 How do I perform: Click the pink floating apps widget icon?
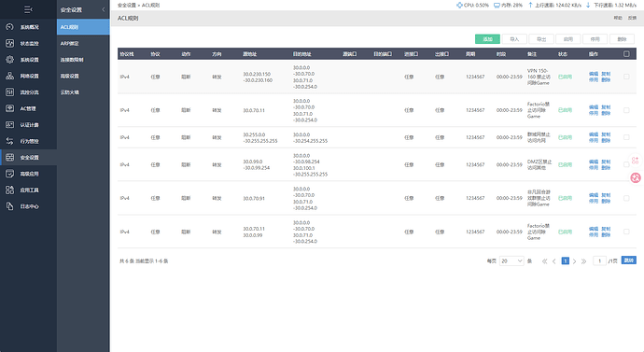635,161
